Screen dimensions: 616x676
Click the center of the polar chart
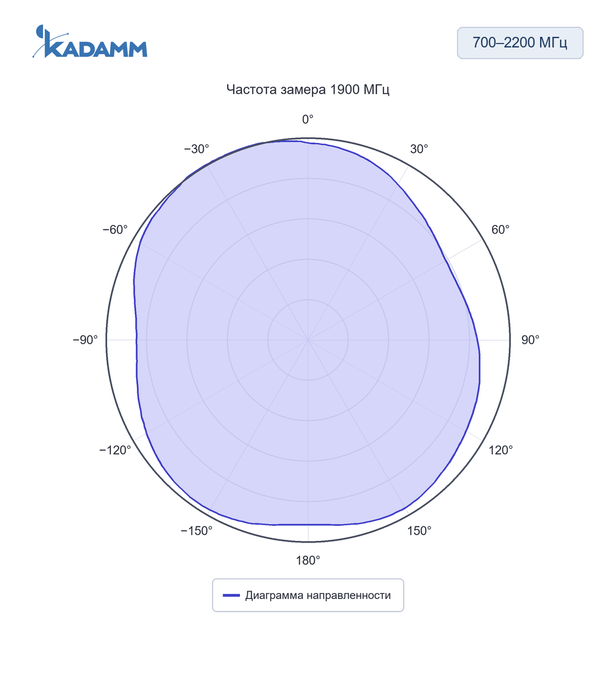(308, 340)
